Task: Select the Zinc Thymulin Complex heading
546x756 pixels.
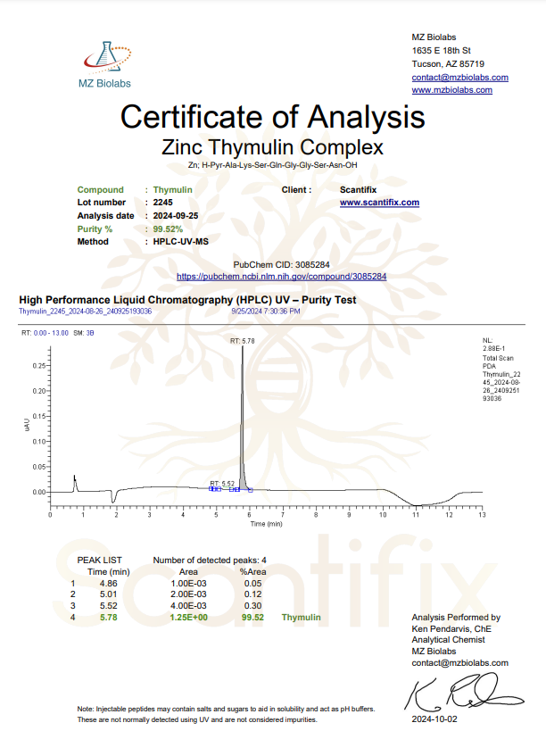Action: [272, 146]
